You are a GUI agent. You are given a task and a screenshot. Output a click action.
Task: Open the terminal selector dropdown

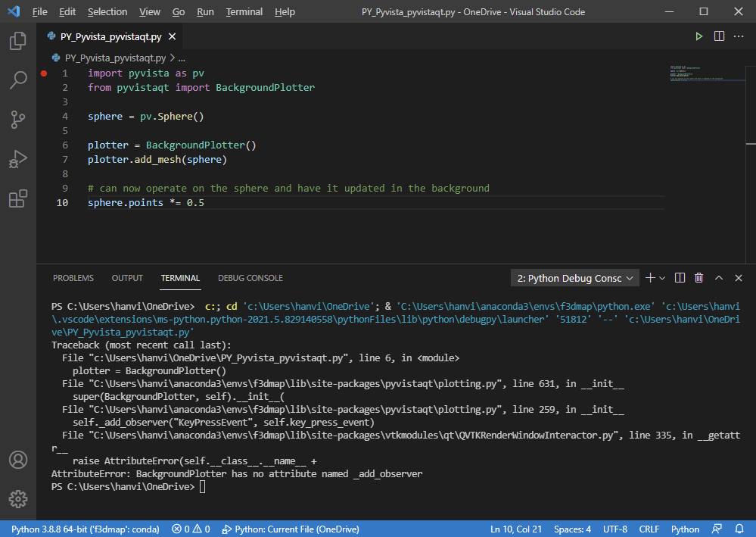point(574,278)
